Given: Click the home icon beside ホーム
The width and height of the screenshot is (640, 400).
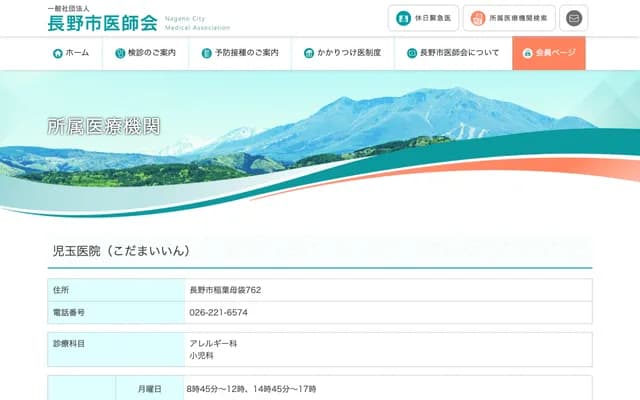Looking at the screenshot, I should 57,53.
